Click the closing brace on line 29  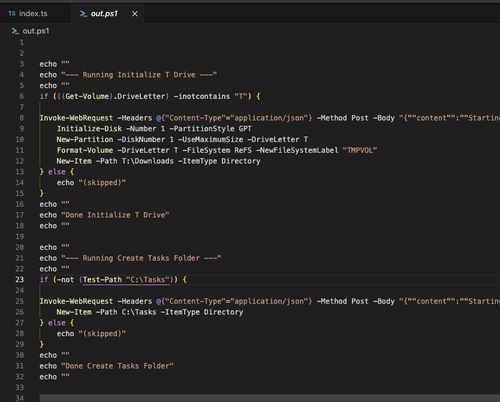42,344
